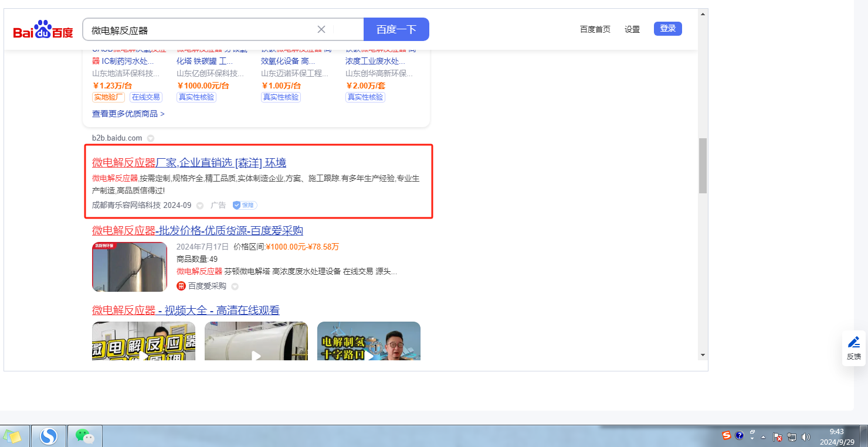Open the 反馈 feedback pencil icon

coord(854,342)
